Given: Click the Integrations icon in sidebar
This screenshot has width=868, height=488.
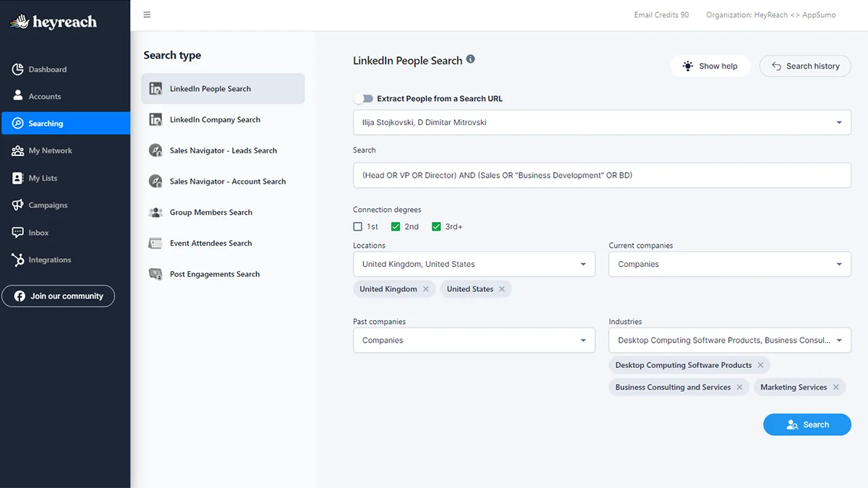Looking at the screenshot, I should pos(18,260).
